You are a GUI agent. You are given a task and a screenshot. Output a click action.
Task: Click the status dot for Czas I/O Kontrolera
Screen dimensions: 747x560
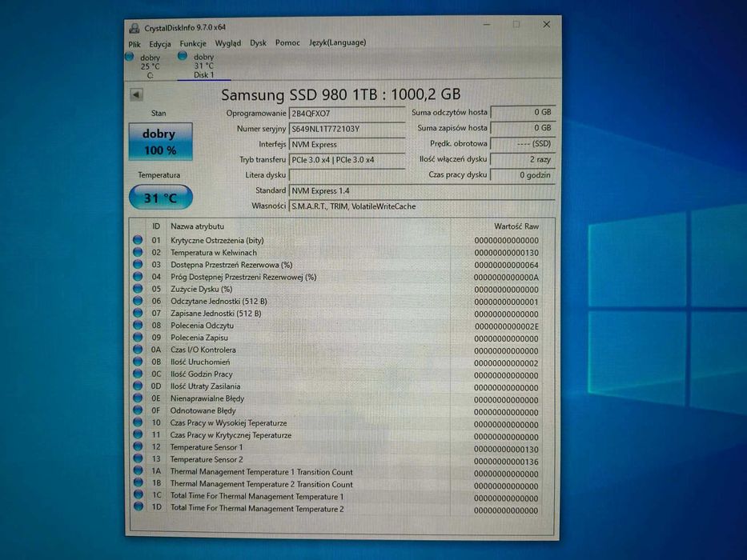pos(138,349)
